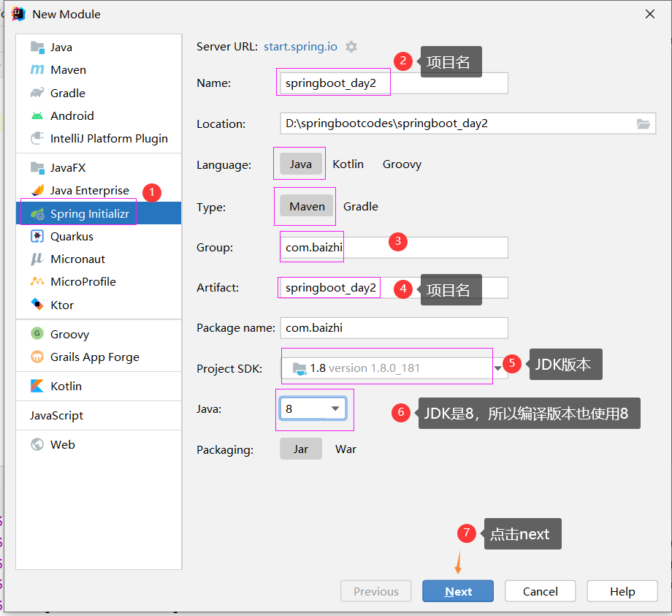Click the IntelliJ logo in title bar
This screenshot has height=616, width=672.
click(x=18, y=14)
